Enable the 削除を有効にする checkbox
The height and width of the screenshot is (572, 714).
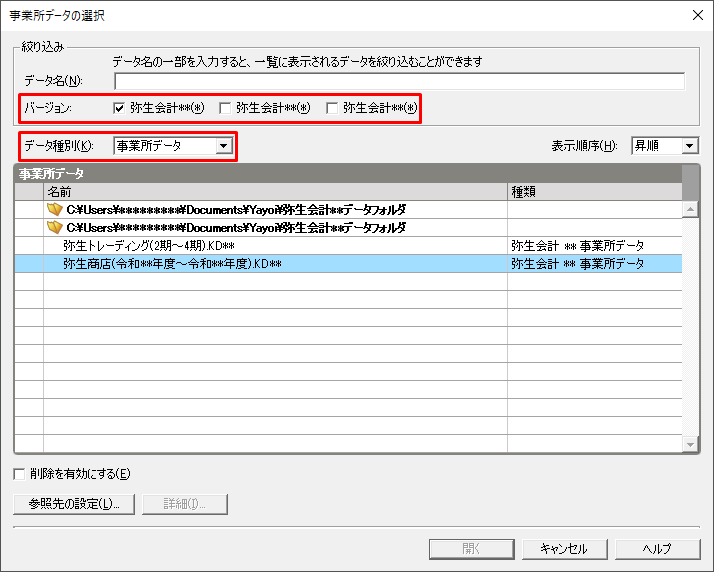(19, 474)
